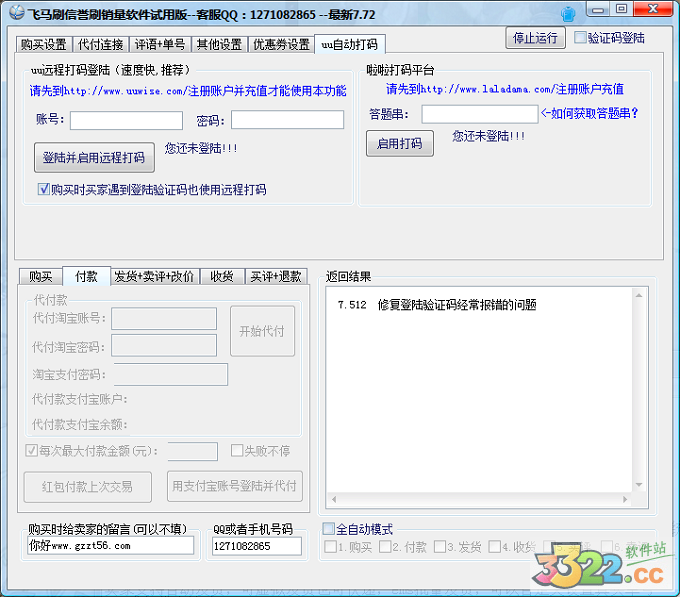
Task: Maximize the window
Action: click(x=621, y=9)
